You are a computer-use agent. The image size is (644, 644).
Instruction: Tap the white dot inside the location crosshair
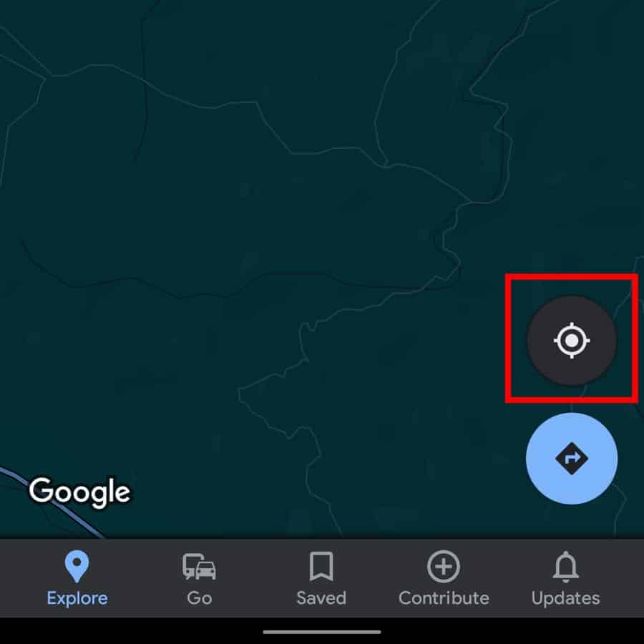coord(572,341)
